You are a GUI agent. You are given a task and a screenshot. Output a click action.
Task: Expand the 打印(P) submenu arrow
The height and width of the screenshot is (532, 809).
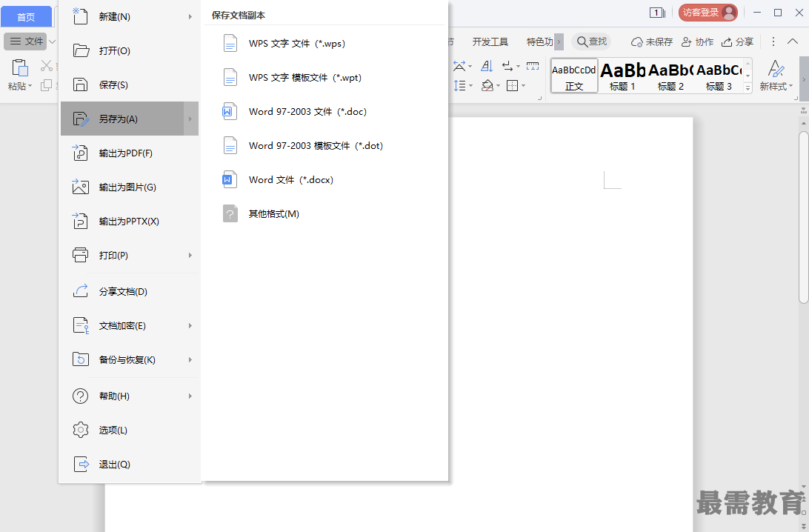coord(190,255)
